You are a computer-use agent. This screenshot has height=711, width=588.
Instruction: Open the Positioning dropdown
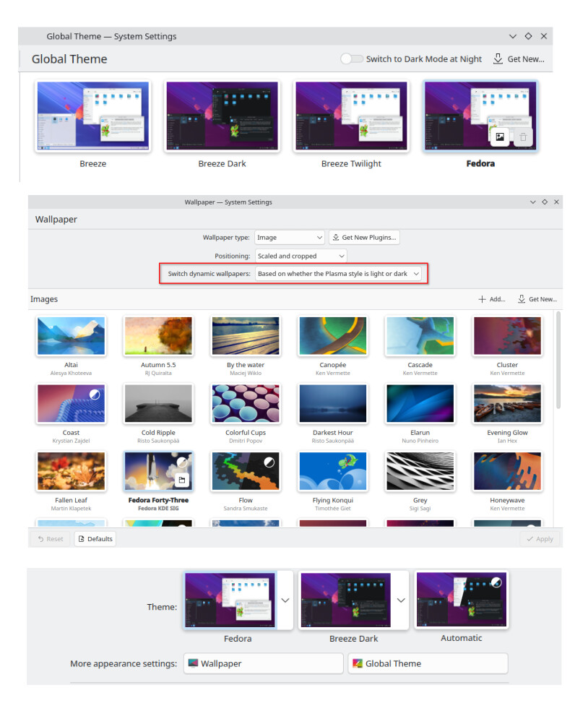pos(301,256)
